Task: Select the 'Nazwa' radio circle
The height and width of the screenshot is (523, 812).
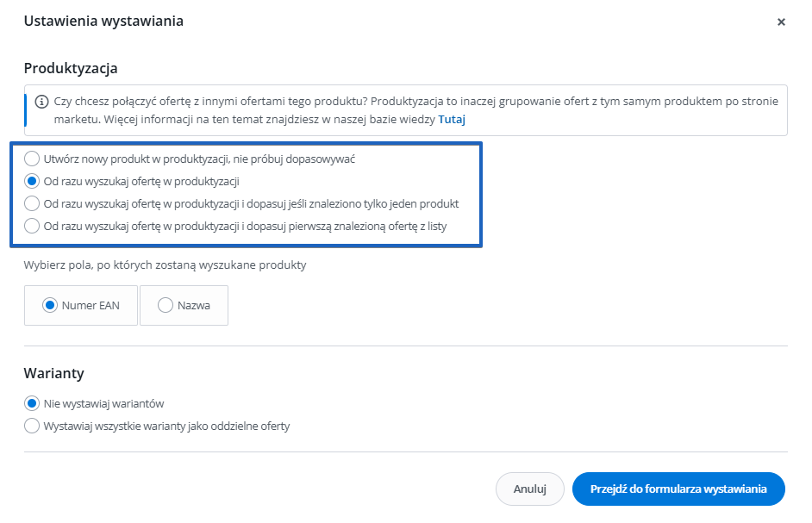Action: click(166, 305)
